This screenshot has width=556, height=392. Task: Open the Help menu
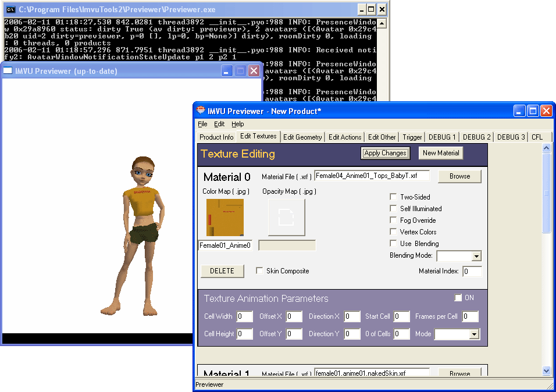click(x=237, y=124)
